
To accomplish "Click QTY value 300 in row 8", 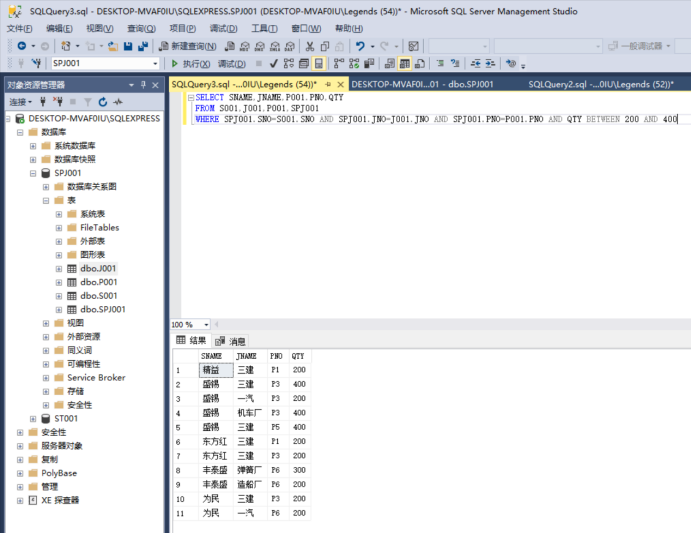I will coord(299,470).
